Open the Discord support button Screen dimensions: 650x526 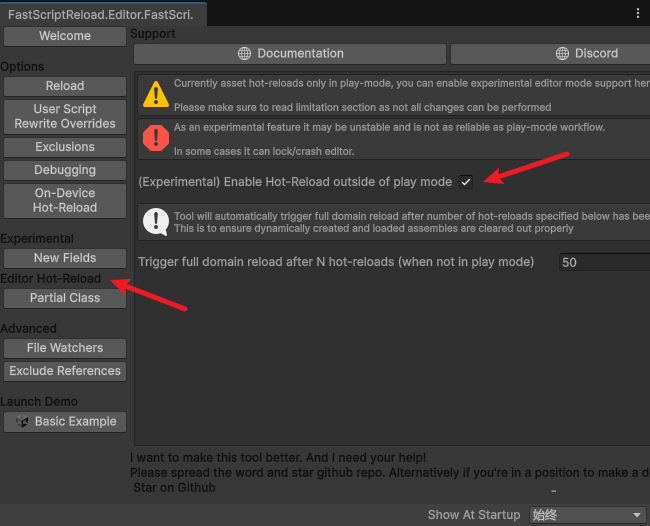tap(551, 54)
